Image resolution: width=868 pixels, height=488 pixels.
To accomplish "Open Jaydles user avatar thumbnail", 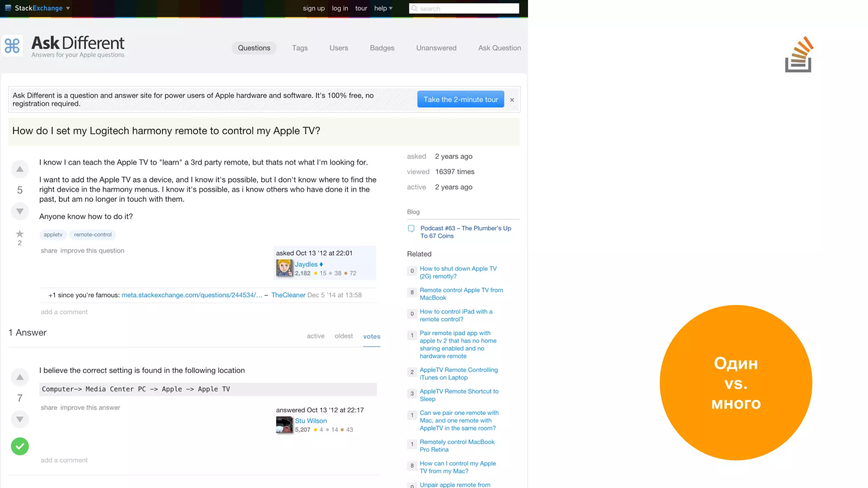I will click(284, 268).
